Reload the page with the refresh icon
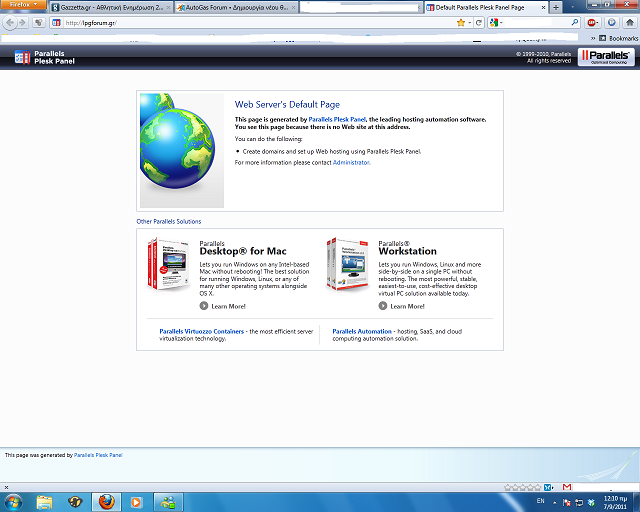Screen dimensions: 640x512 coord(479,23)
